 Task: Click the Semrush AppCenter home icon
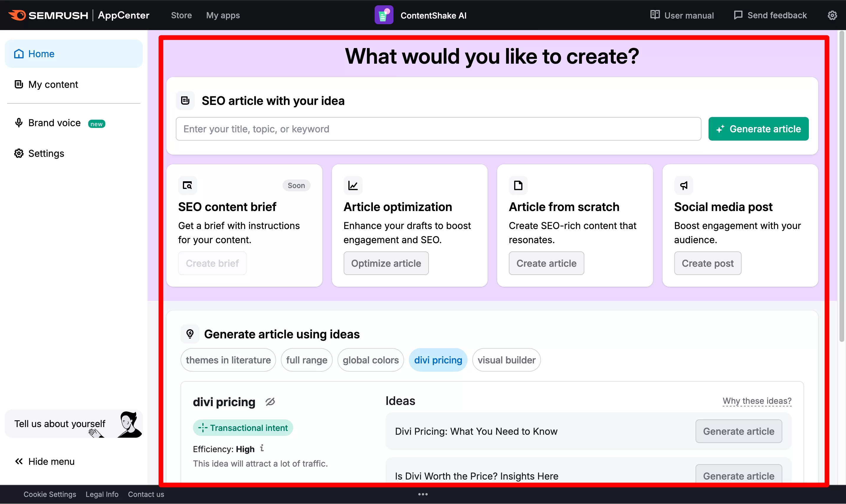click(16, 15)
